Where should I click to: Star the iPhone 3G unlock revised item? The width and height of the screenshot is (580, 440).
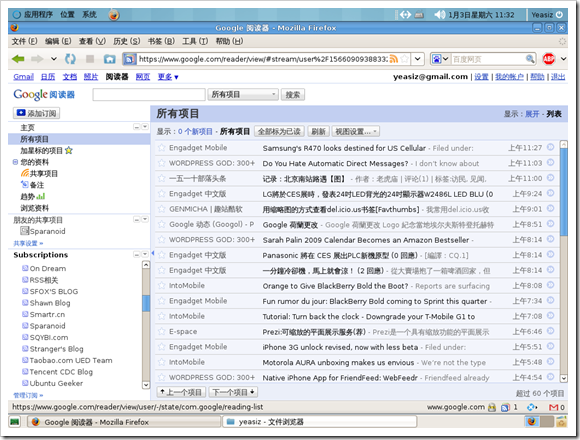coord(161,347)
